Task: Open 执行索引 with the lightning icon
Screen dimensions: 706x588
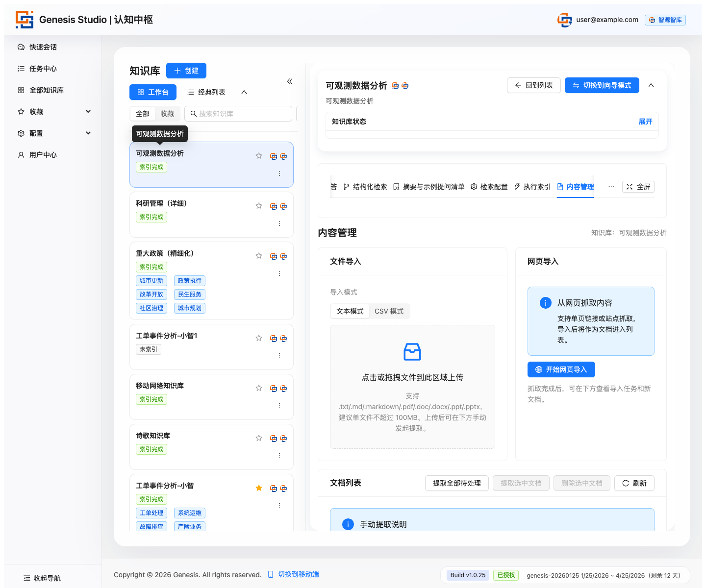Action: (532, 187)
